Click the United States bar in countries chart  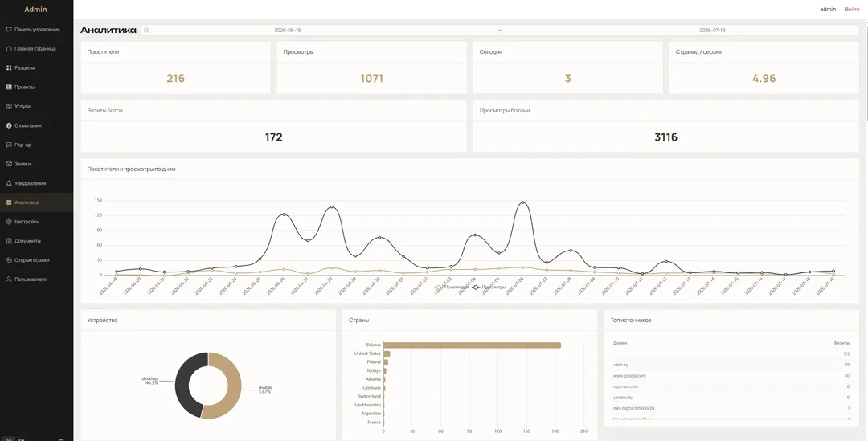click(387, 353)
